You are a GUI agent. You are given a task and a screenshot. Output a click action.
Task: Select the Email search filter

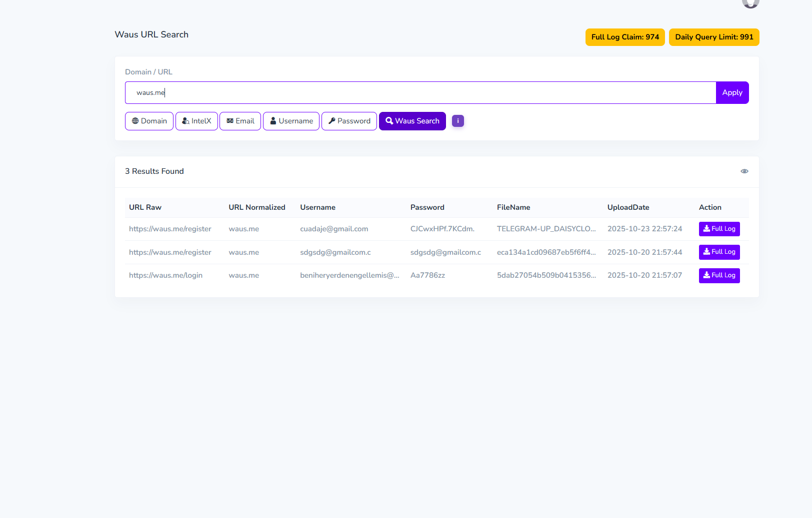point(240,121)
